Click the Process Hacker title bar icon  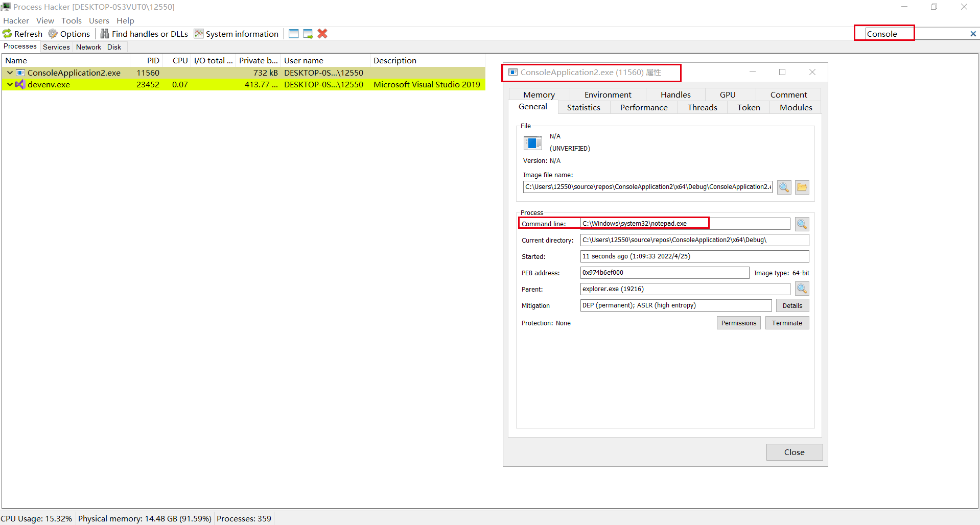6,7
